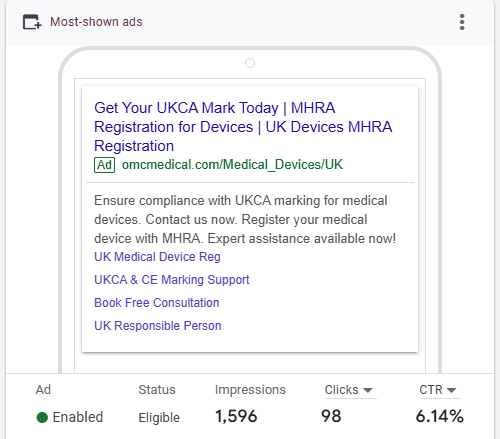Open the three-dot options menu
The width and height of the screenshot is (500, 439).
(x=462, y=22)
